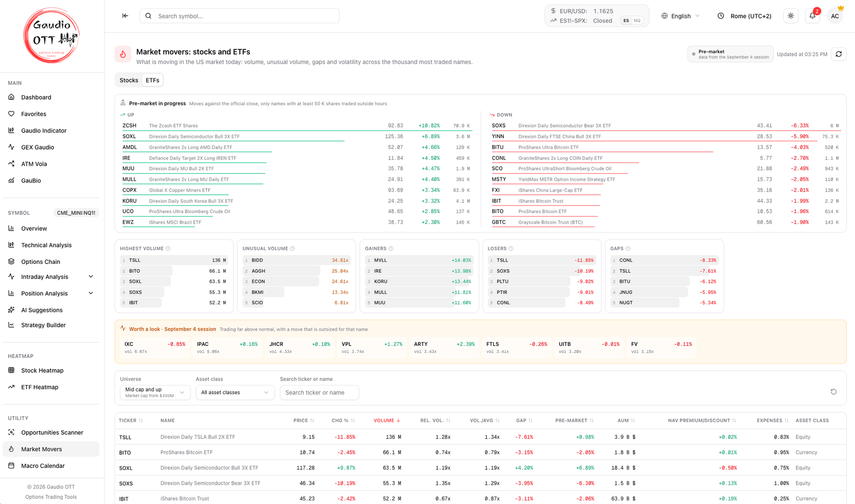Click the Dashboard home icon
This screenshot has height=504, width=855.
click(x=12, y=97)
